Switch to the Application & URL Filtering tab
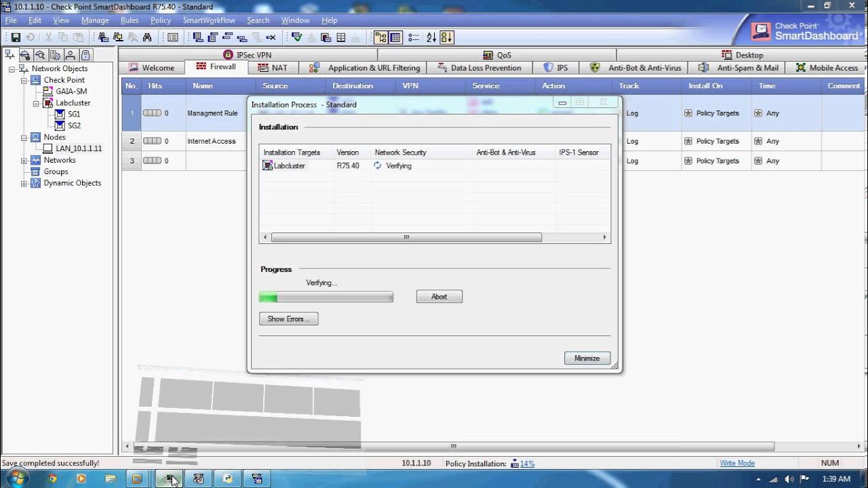Viewport: 868px width, 488px height. tap(365, 68)
